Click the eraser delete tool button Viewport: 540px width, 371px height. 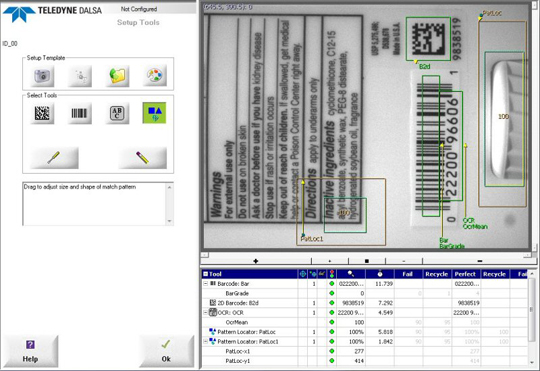pyautogui.click(x=143, y=158)
